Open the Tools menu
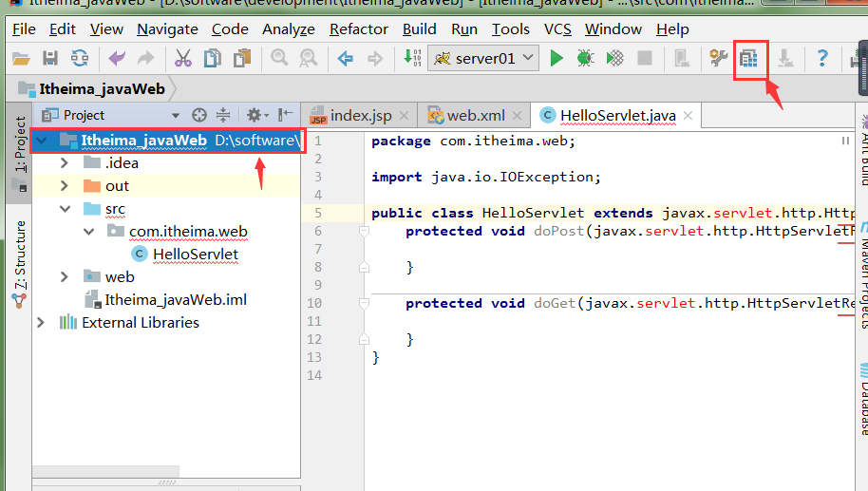The image size is (868, 491). tap(510, 28)
